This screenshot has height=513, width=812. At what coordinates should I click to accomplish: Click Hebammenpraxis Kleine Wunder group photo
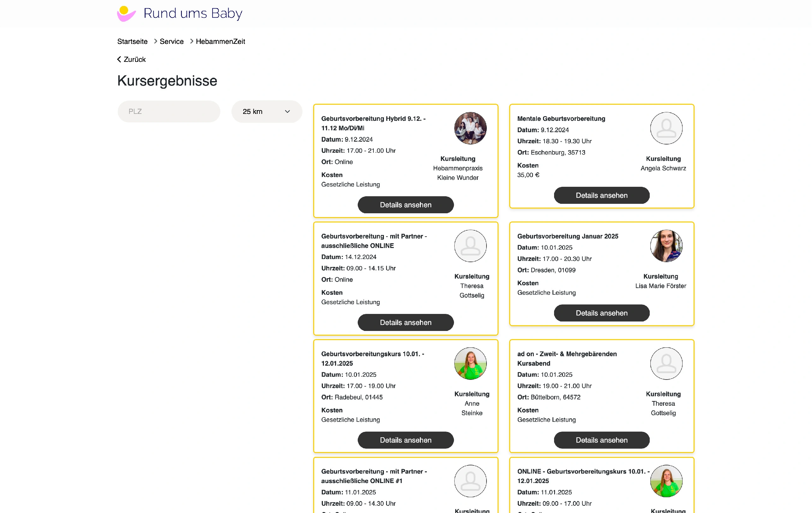(470, 128)
